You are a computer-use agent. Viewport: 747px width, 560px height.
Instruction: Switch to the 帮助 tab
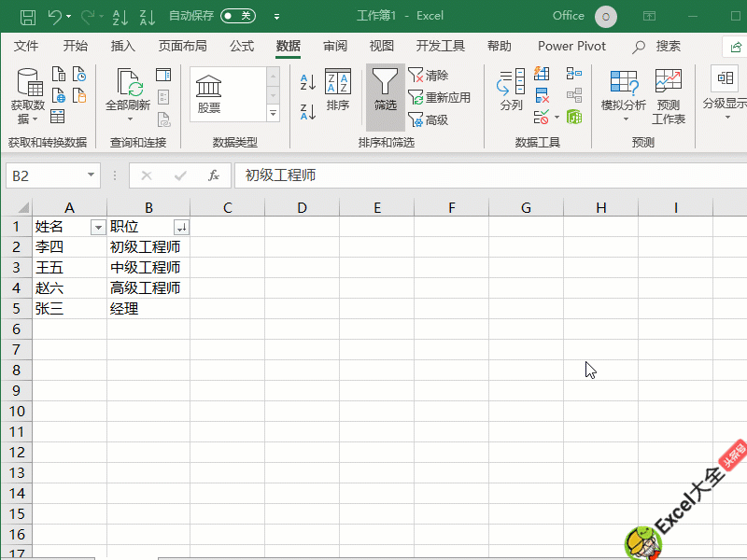tap(500, 46)
